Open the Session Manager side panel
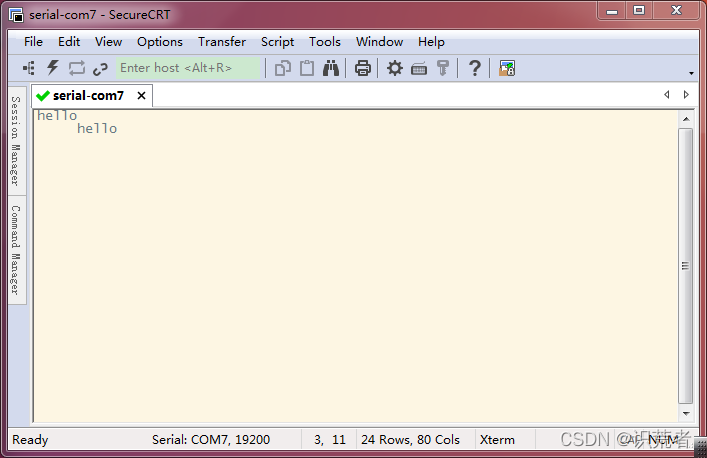Screen dimensions: 707x458 (x=16, y=140)
